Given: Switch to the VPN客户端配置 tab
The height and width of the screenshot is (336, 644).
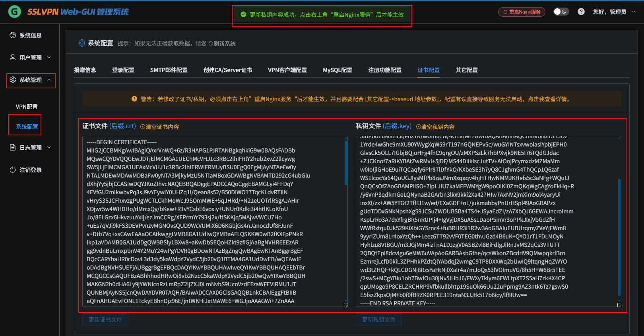Looking at the screenshot, I should point(287,70).
